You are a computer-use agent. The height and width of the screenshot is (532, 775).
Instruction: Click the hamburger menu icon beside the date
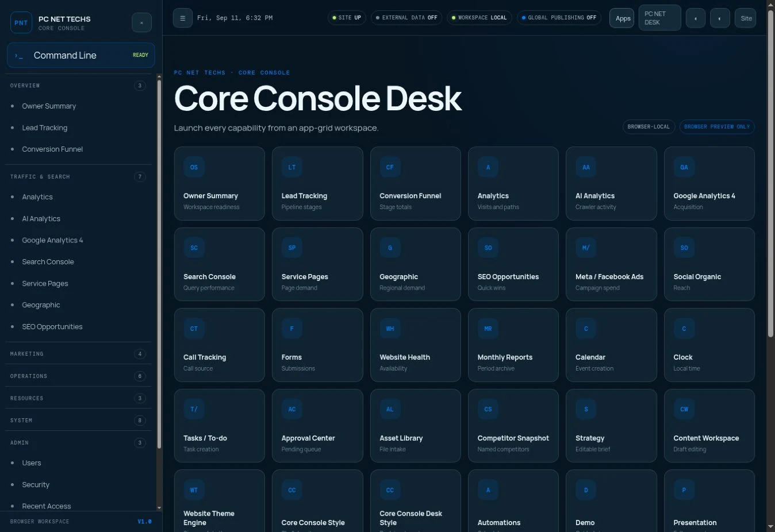point(182,18)
